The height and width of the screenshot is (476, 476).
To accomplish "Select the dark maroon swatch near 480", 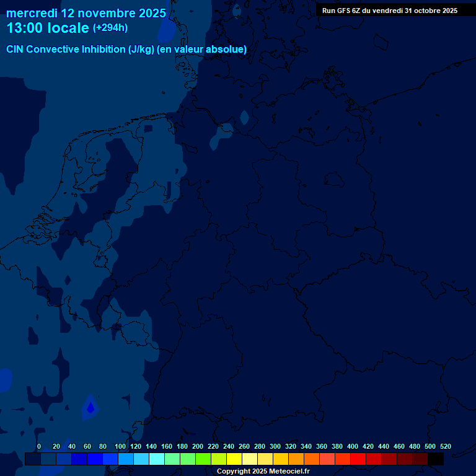I will [x=420, y=459].
